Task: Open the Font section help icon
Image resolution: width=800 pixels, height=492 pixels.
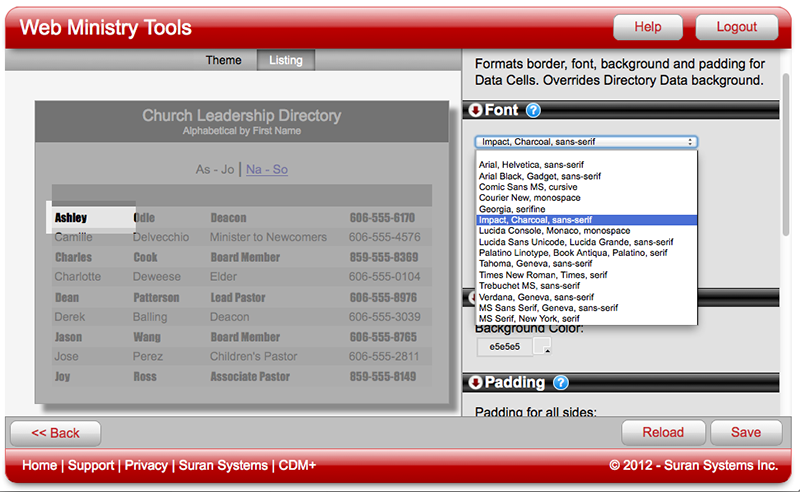Action: (533, 111)
